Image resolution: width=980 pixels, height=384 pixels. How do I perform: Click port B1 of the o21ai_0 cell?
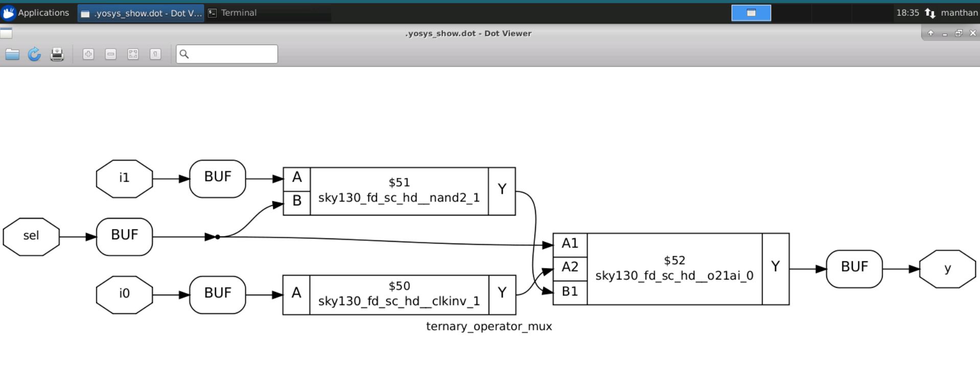pos(570,293)
